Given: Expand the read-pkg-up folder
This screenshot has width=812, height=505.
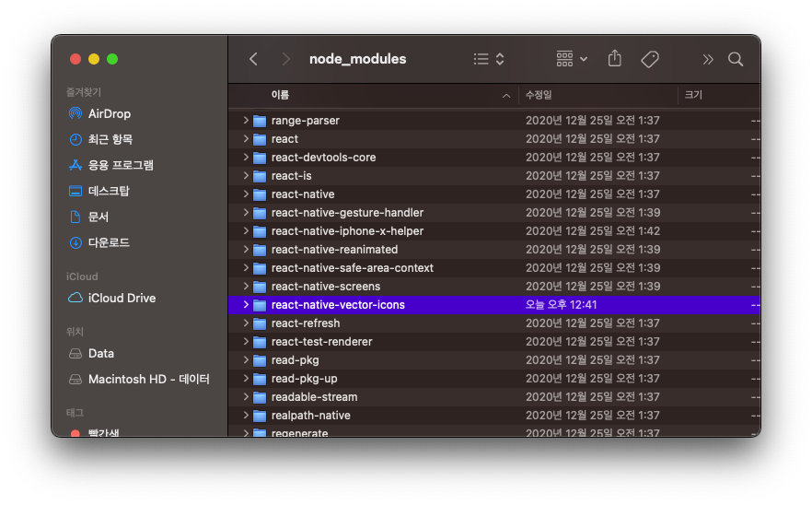Looking at the screenshot, I should [x=246, y=379].
